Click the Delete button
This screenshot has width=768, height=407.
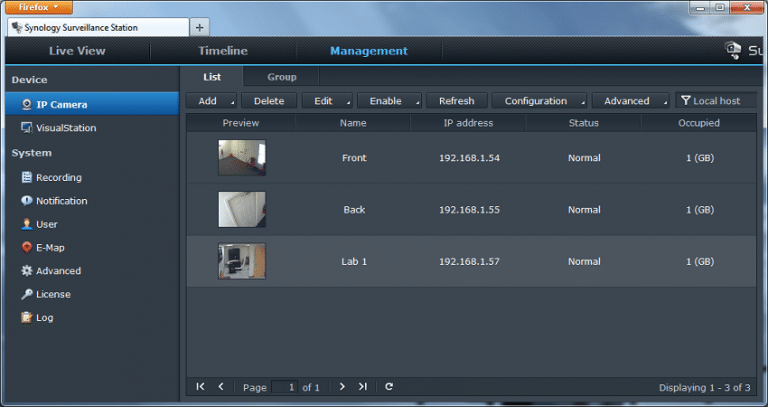269,101
